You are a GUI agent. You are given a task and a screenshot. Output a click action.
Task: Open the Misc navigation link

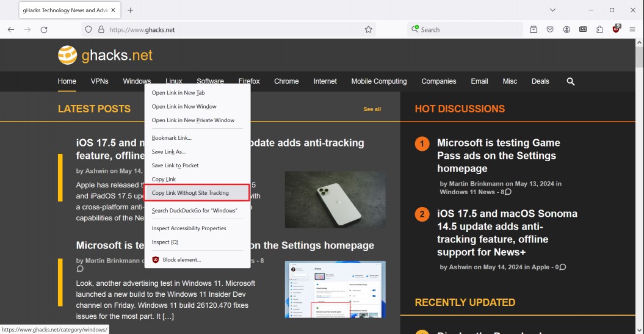(510, 81)
